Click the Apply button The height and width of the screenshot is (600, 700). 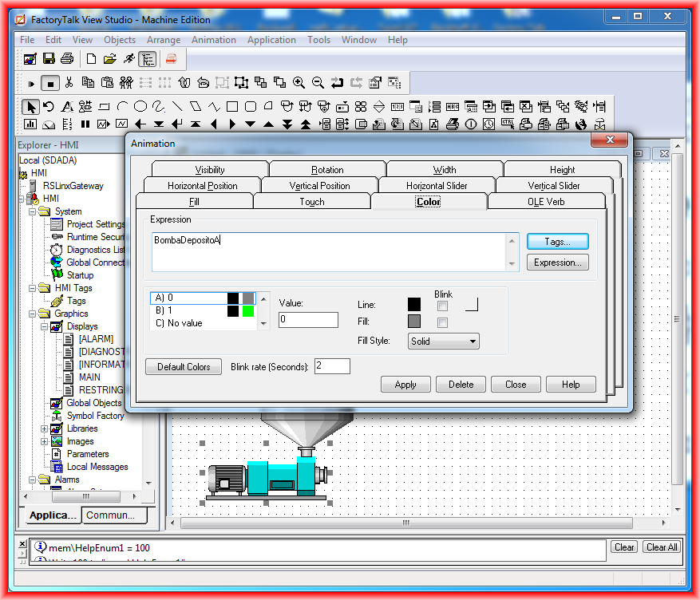[405, 385]
